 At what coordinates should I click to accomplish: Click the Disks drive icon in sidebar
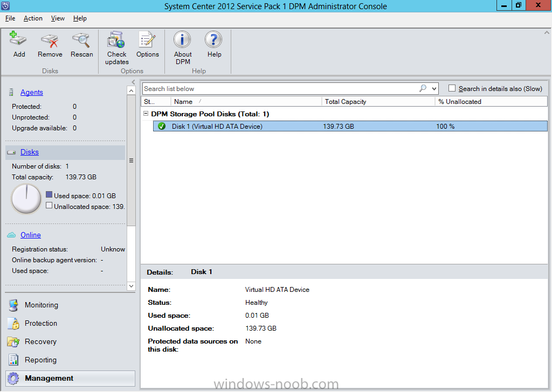[12, 152]
